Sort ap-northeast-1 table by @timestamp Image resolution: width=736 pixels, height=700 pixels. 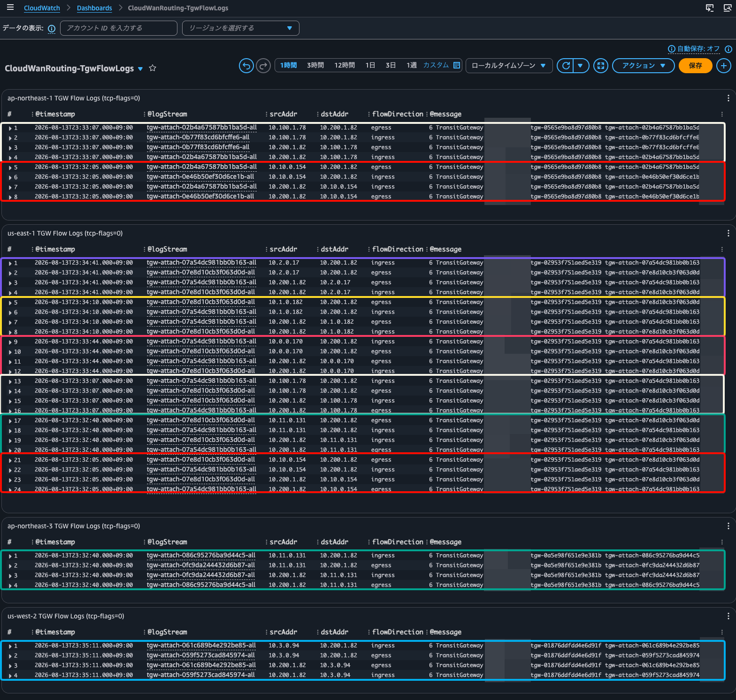(55, 114)
